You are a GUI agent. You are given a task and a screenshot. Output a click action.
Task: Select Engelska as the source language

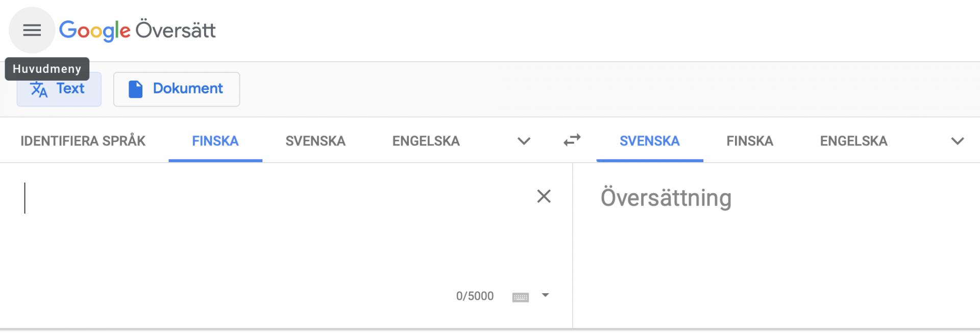(426, 141)
